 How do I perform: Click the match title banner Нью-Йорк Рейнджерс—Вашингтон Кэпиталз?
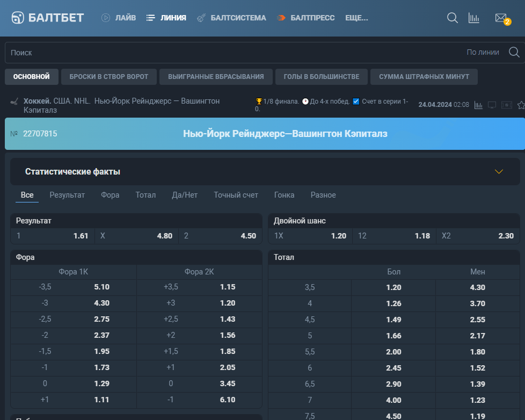(x=285, y=134)
